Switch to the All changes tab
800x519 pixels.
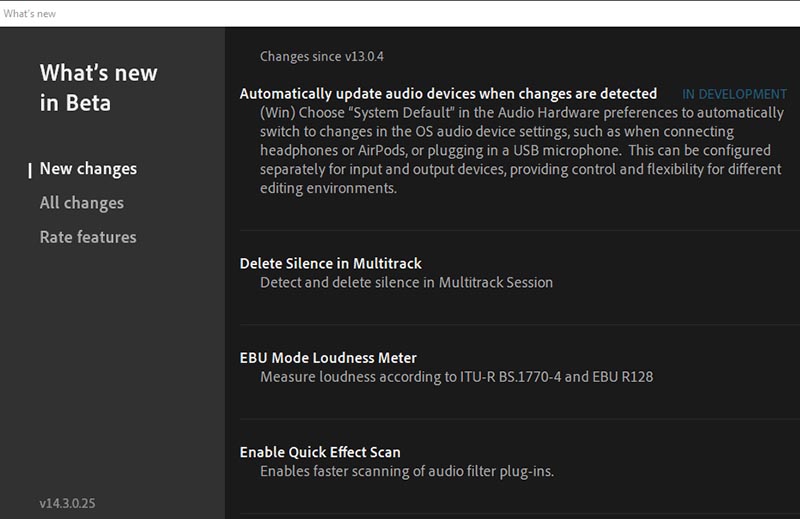82,203
